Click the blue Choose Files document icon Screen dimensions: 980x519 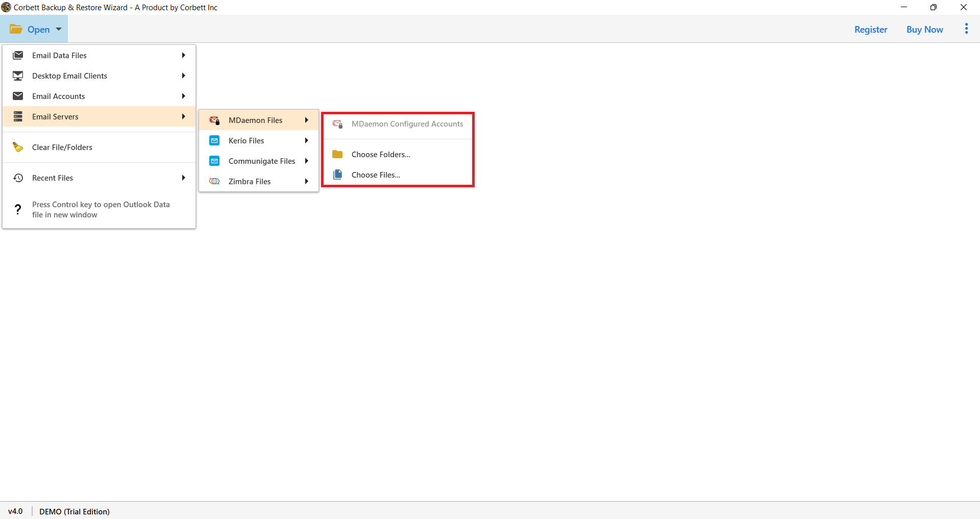pyautogui.click(x=337, y=175)
